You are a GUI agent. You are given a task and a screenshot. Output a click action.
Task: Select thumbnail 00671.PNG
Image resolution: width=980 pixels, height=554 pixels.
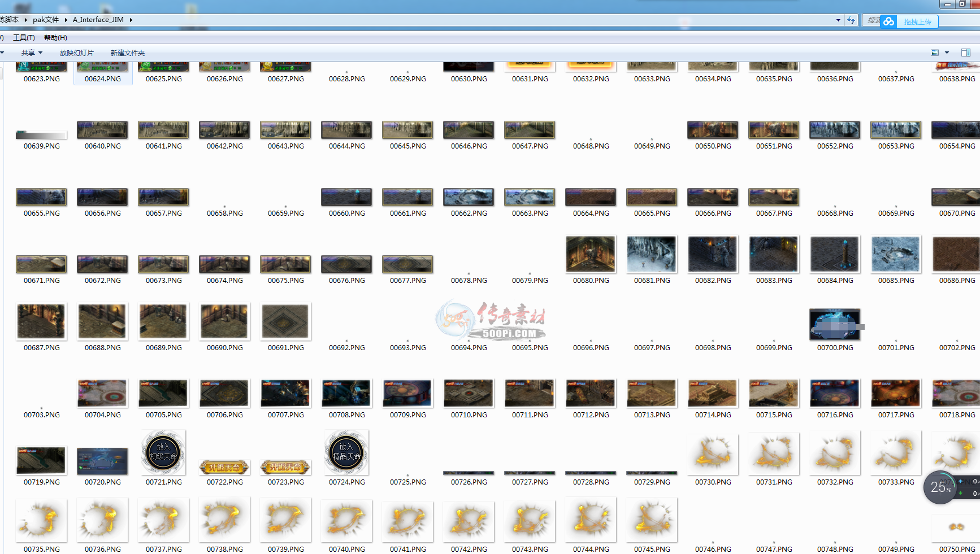[41, 264]
